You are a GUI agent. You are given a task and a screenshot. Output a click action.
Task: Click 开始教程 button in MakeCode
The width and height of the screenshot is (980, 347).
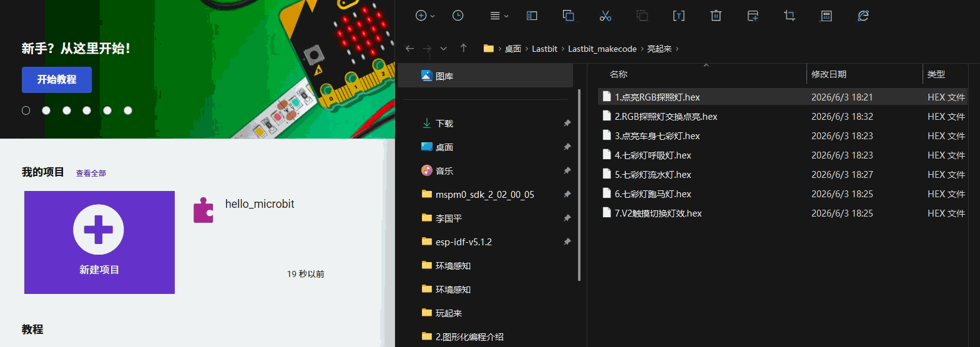point(57,80)
